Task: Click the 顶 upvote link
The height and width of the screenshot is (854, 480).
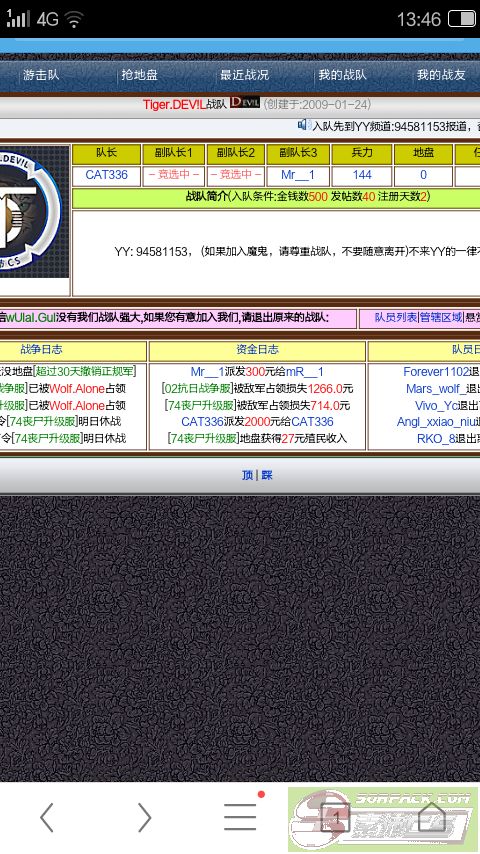Action: click(x=247, y=475)
